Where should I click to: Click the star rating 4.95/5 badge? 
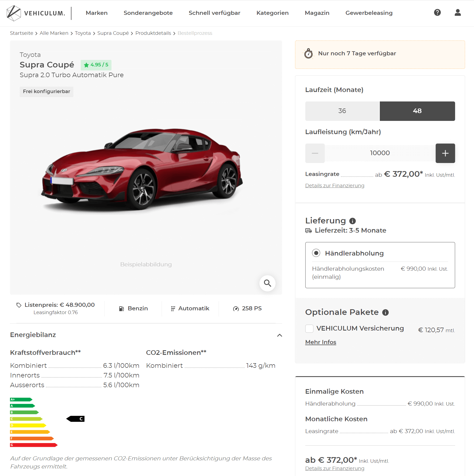point(96,65)
